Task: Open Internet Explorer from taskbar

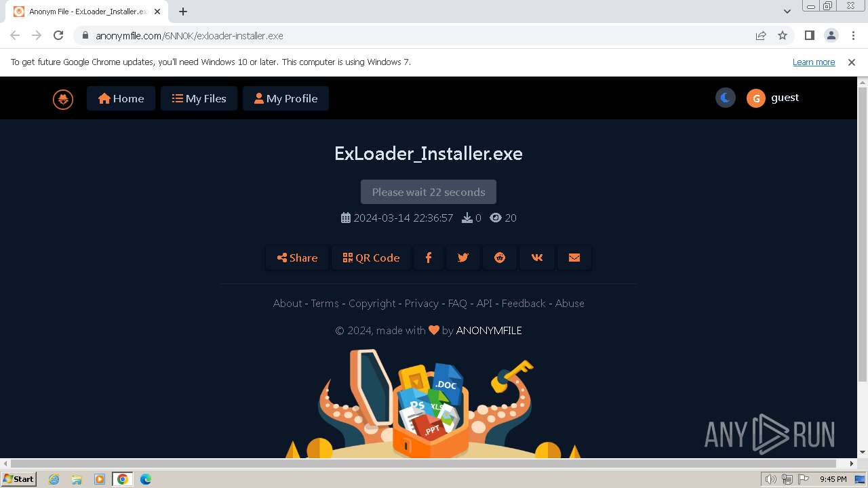Action: pos(54,479)
